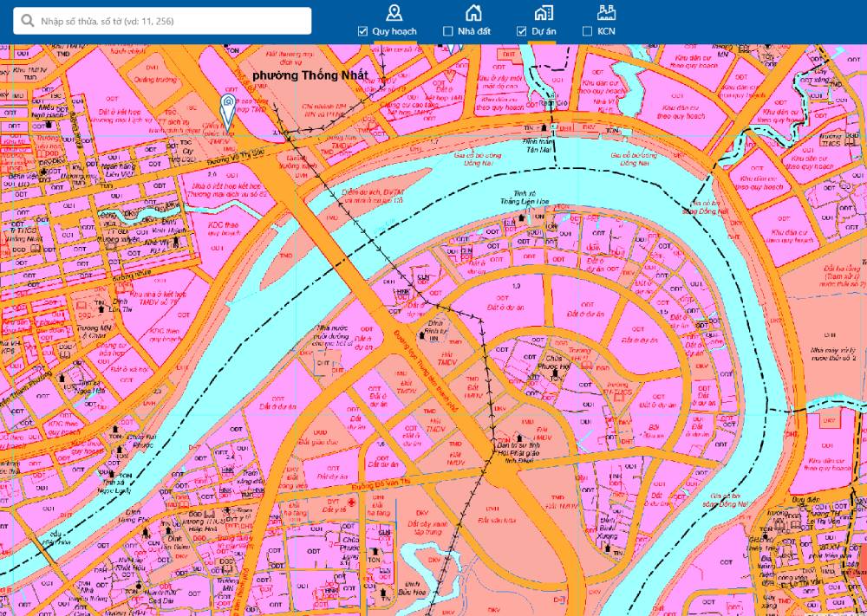Disable the Dự án checkbox

pyautogui.click(x=522, y=31)
